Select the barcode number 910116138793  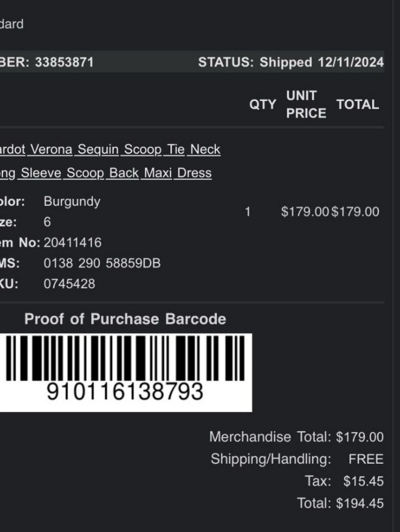click(x=125, y=391)
